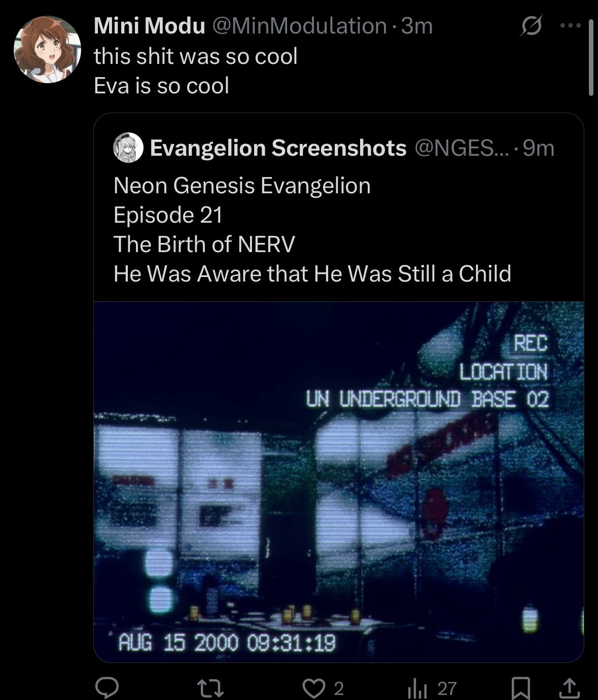The height and width of the screenshot is (700, 598).
Task: Open Evangelion Screenshots small avatar
Action: 128,148
